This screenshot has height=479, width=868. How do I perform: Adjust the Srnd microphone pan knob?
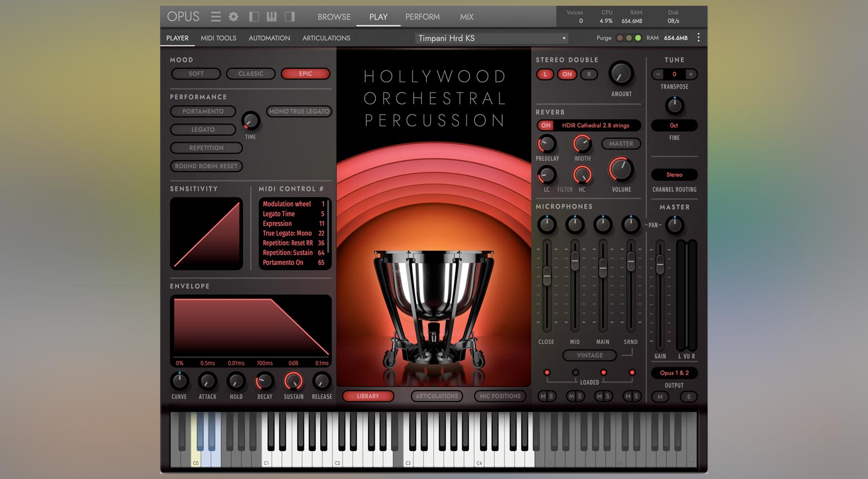point(631,225)
